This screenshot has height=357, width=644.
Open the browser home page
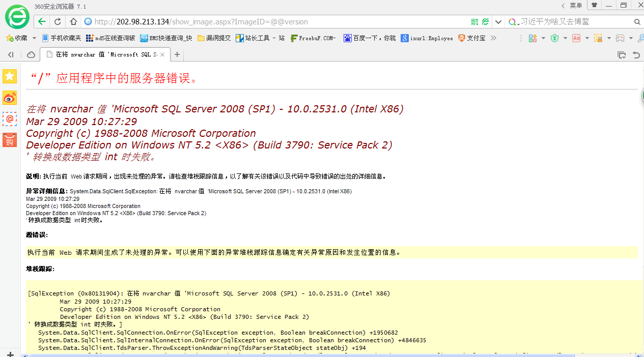[x=73, y=22]
